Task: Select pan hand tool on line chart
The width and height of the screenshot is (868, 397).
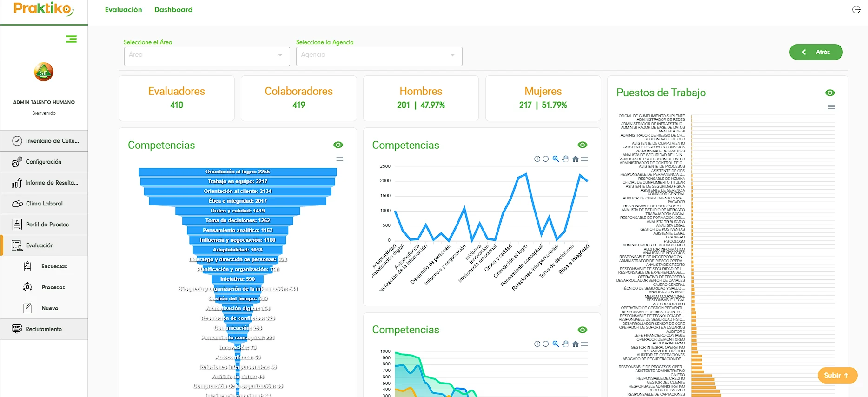Action: (565, 159)
